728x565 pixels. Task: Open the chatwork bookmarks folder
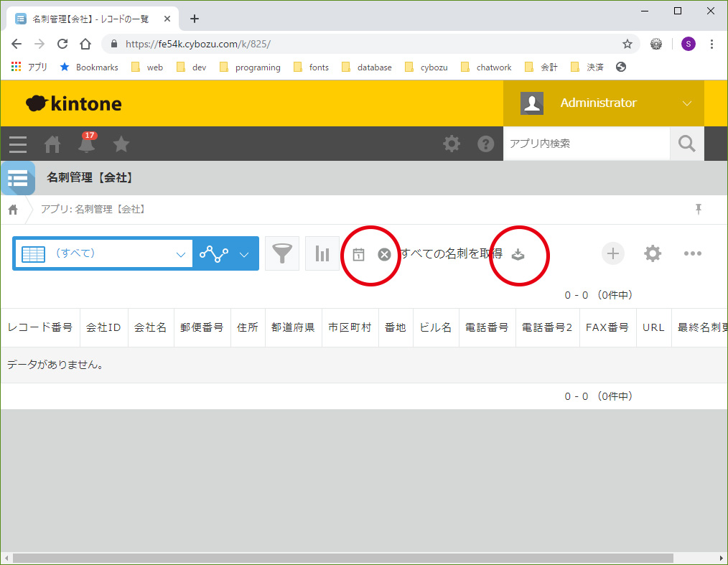486,67
